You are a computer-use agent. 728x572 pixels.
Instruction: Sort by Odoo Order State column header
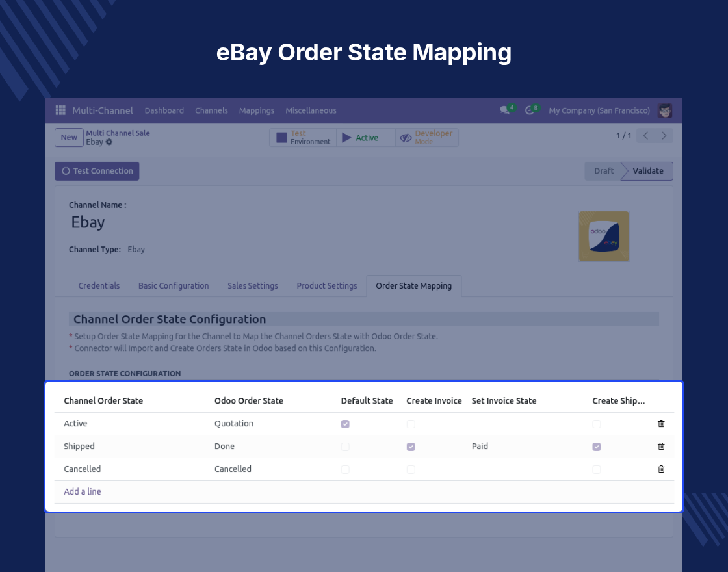click(x=249, y=400)
